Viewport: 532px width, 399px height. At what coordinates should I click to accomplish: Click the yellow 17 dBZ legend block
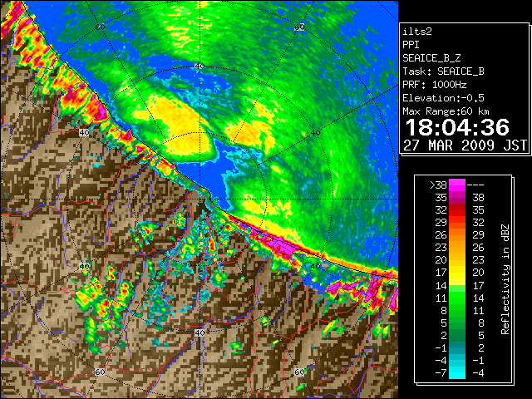click(457, 273)
